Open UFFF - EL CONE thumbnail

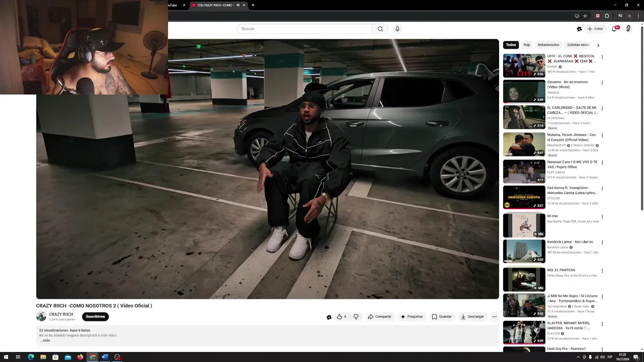[524, 65]
